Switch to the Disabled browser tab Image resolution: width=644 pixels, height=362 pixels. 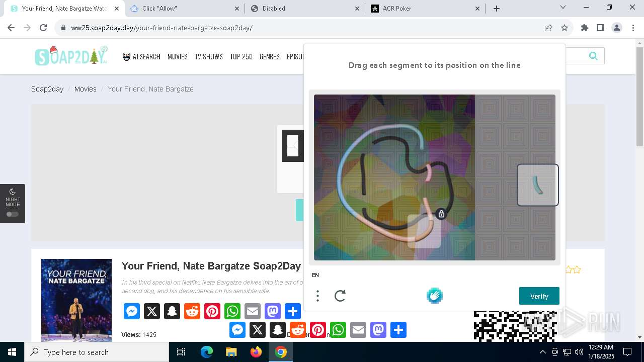click(305, 8)
